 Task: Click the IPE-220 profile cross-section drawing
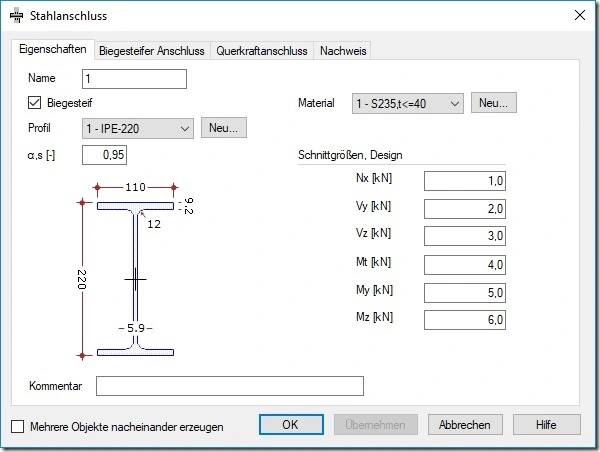135,271
